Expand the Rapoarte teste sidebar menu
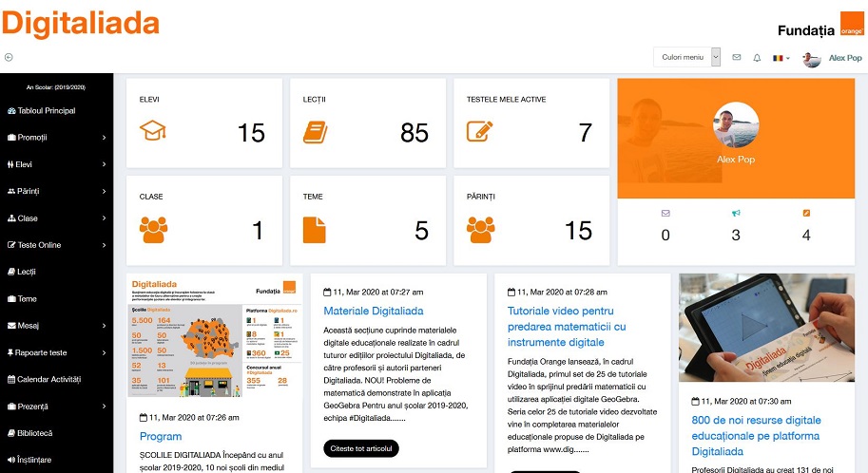 [x=56, y=352]
